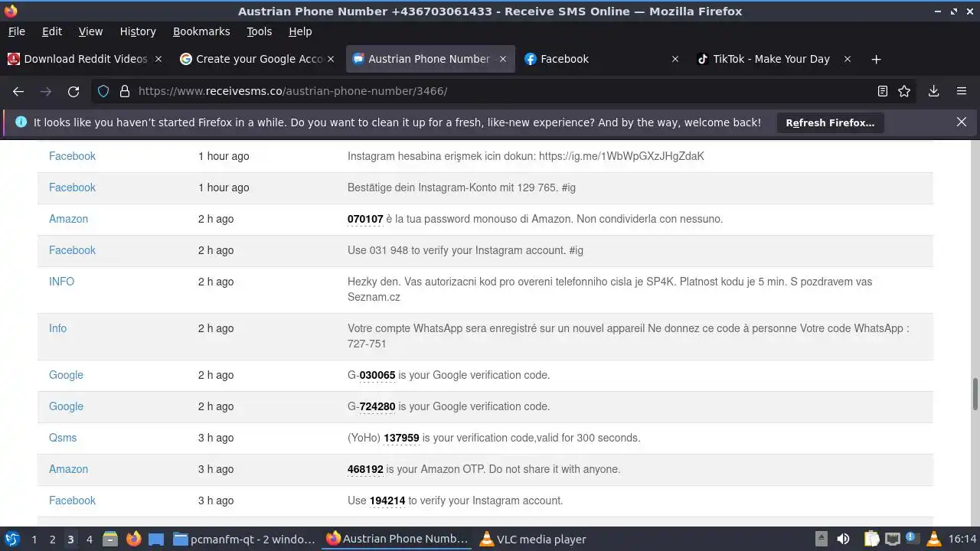
Task: Open Facebook link for code 194214 row
Action: point(72,500)
